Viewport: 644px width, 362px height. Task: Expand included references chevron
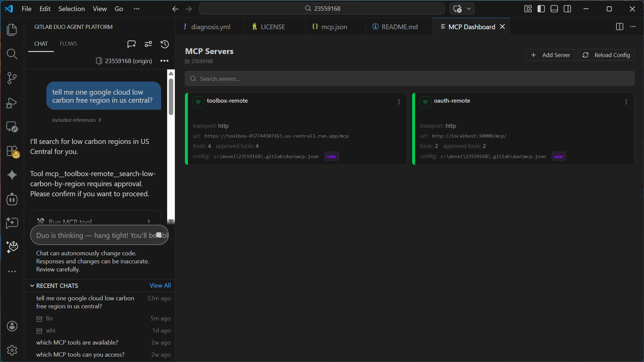coord(100,120)
